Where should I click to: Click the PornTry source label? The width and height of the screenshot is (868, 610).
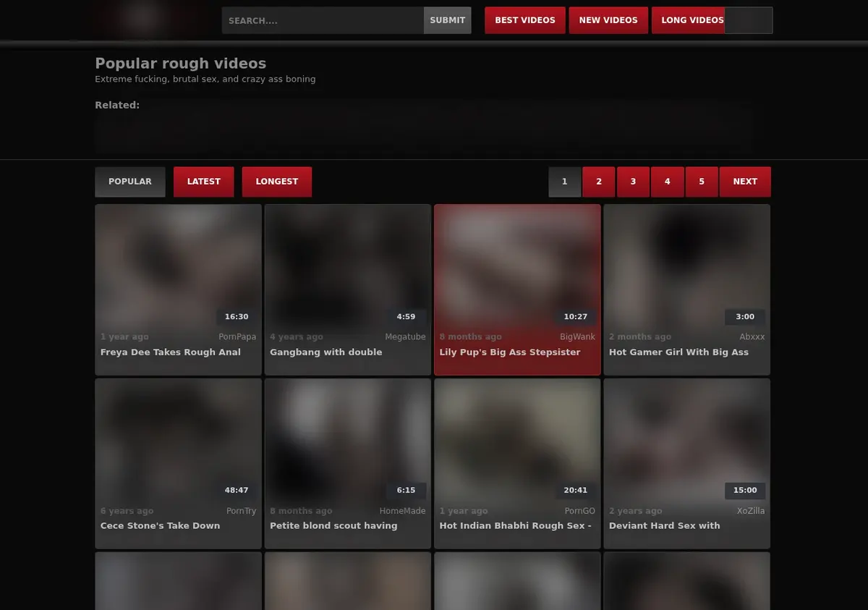click(x=241, y=511)
